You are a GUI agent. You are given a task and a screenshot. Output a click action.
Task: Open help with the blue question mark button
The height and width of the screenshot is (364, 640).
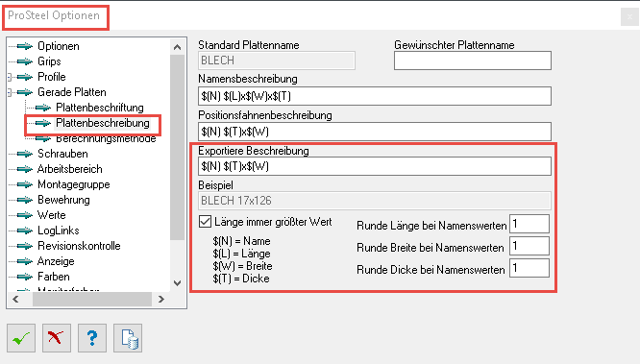coord(92,338)
